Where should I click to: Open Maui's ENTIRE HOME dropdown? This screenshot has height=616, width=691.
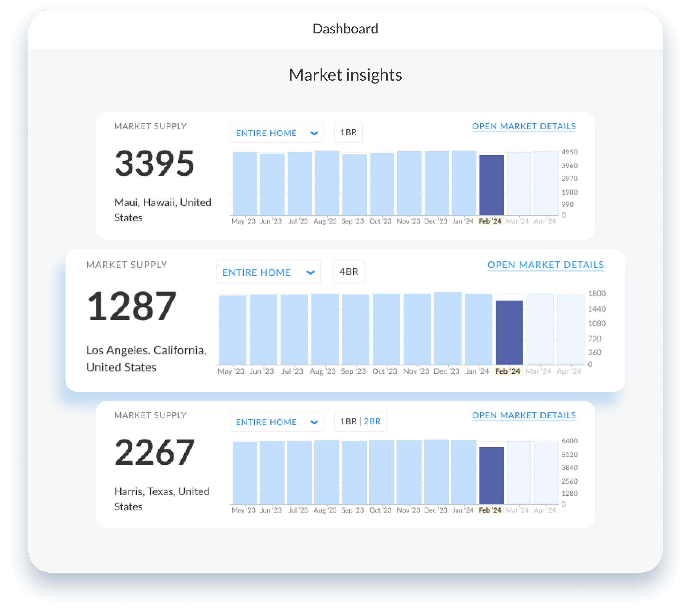(x=276, y=133)
